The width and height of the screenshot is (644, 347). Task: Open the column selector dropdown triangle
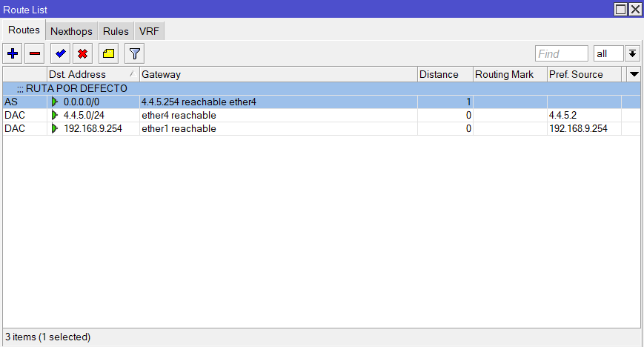(x=634, y=74)
